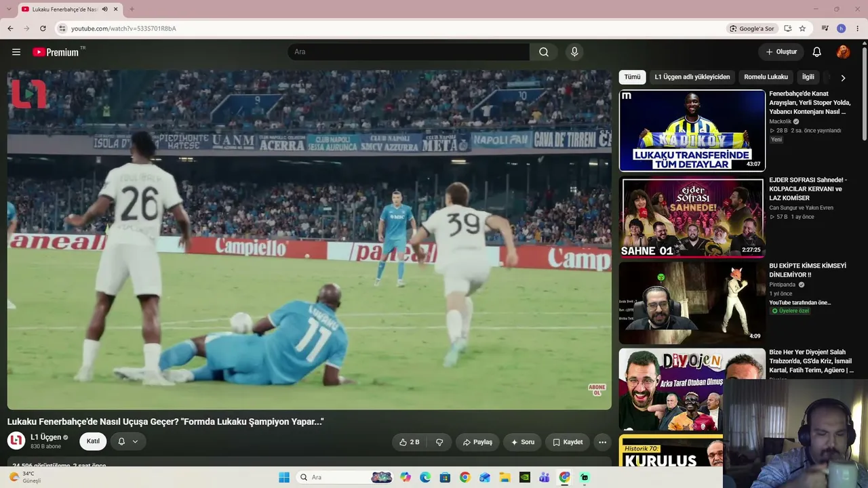Open the L1 Üçgen channel name link
The image size is (868, 488).
pyautogui.click(x=45, y=437)
